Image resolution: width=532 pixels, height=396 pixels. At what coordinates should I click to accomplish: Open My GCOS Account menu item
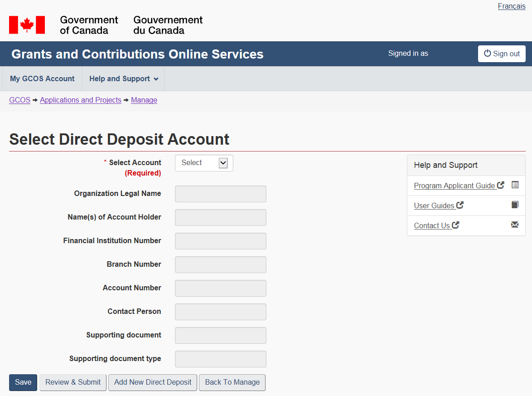pos(42,79)
